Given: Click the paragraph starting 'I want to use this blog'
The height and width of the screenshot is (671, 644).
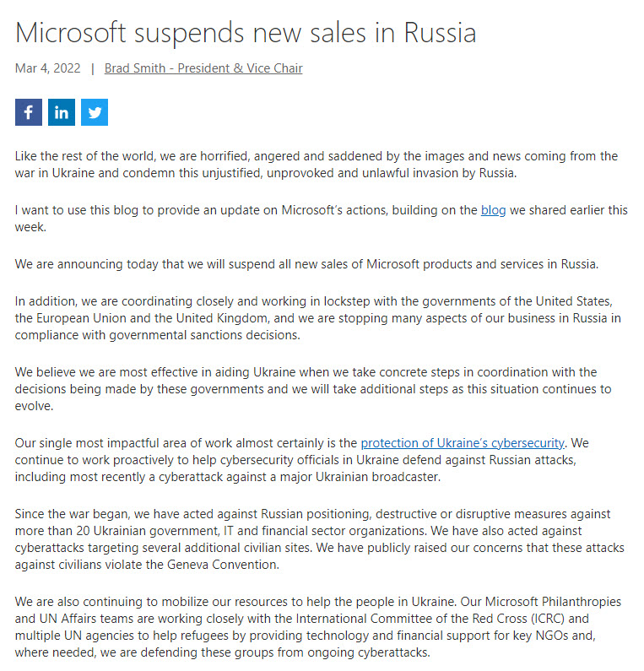Looking at the screenshot, I should [x=321, y=219].
